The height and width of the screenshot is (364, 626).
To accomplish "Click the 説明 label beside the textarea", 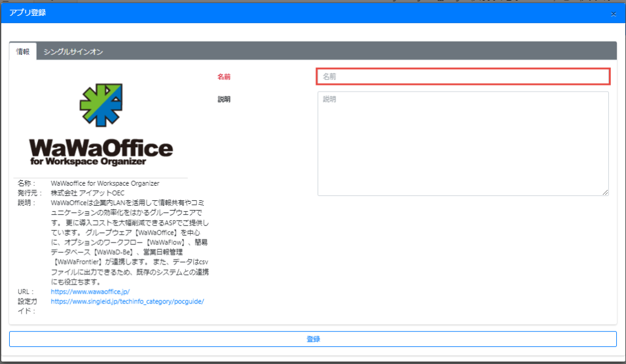I will (224, 100).
